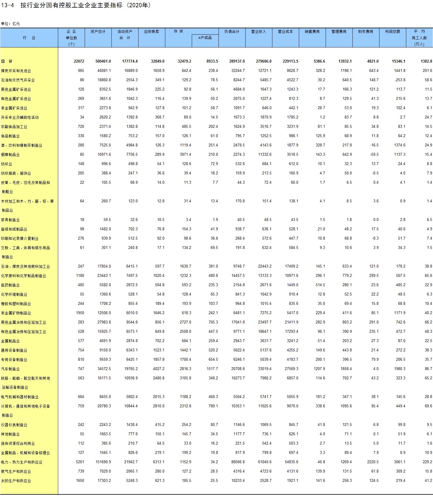Select the 企业单位数 column header

point(71,38)
